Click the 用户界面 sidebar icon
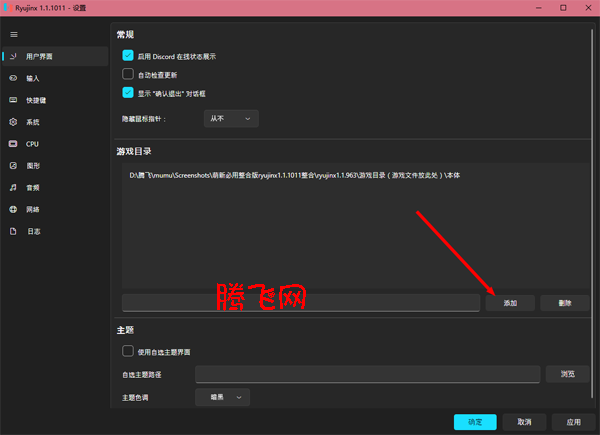This screenshot has width=600, height=435. 13,57
